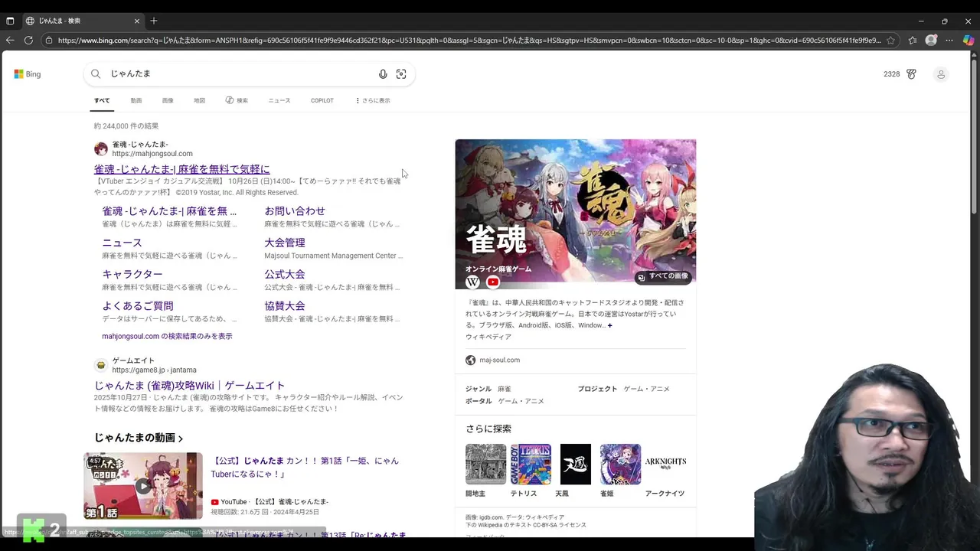
Task: Click the Bing logo
Action: 27,74
